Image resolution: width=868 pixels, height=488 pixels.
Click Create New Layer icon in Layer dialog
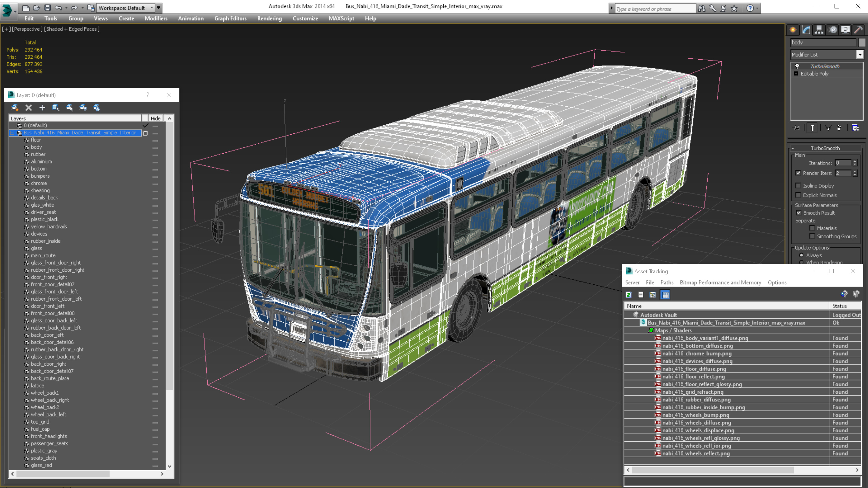15,108
